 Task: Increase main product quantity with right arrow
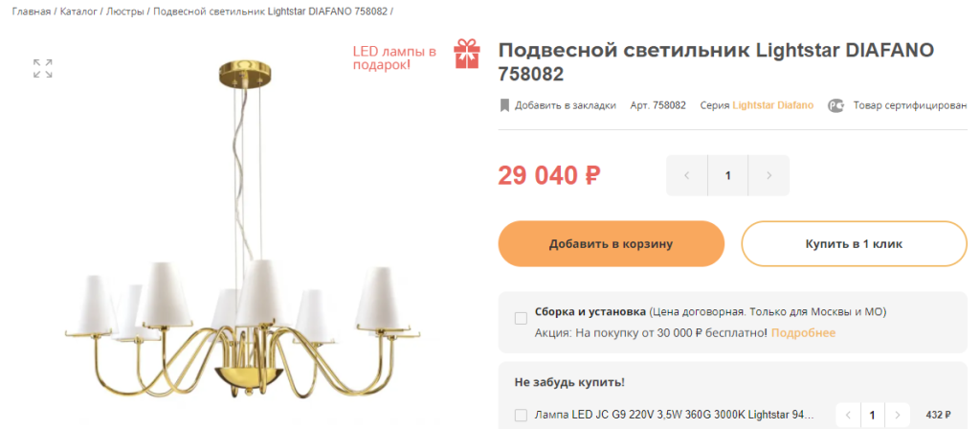tap(768, 176)
